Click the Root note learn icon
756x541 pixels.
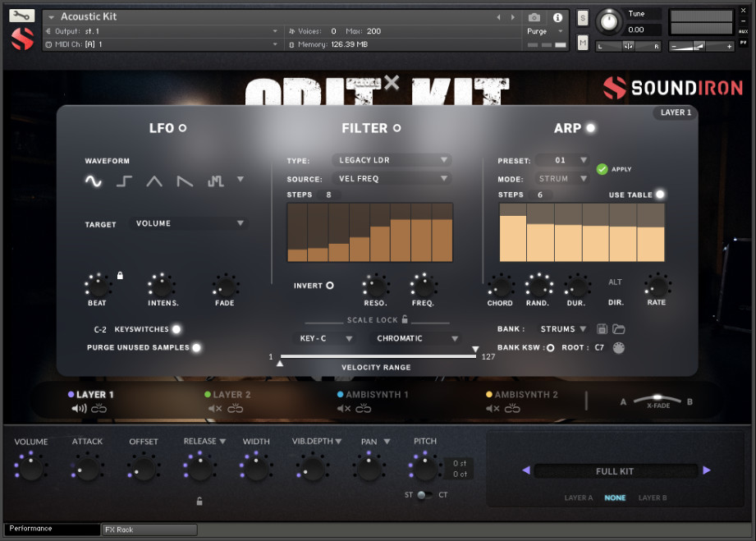[619, 347]
